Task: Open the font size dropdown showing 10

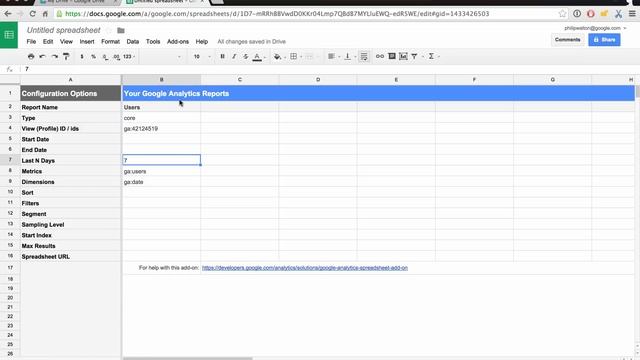Action: point(202,56)
